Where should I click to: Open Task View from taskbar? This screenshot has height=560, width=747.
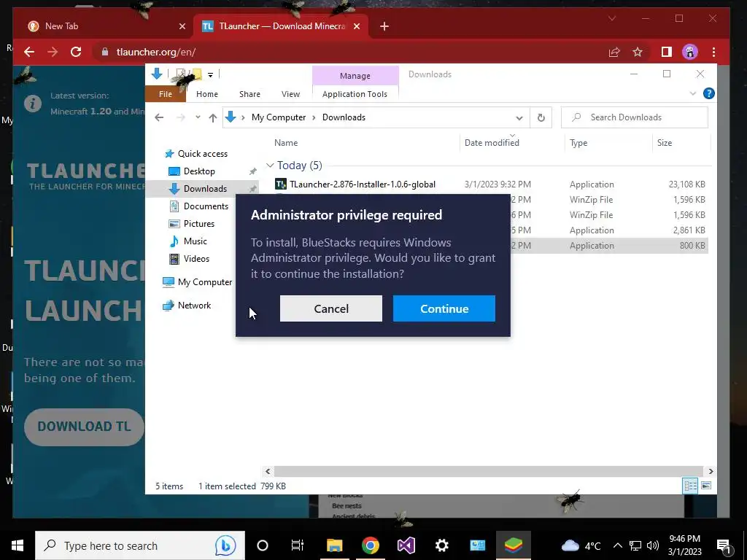[x=298, y=545]
